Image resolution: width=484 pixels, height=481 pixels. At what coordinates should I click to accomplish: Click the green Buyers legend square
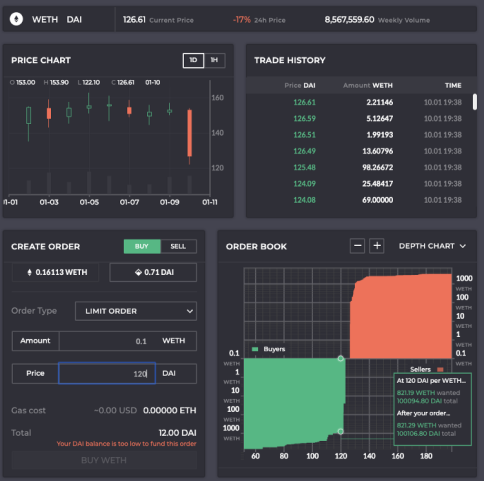(x=255, y=349)
